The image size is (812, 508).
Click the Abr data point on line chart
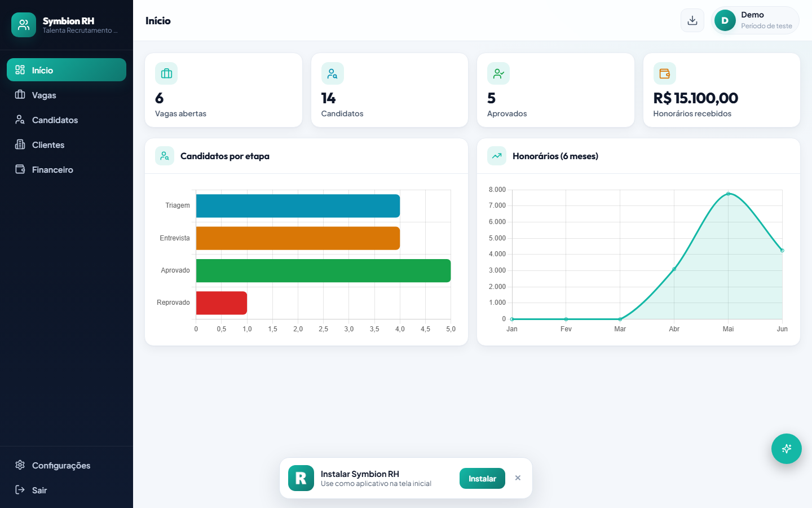(674, 269)
